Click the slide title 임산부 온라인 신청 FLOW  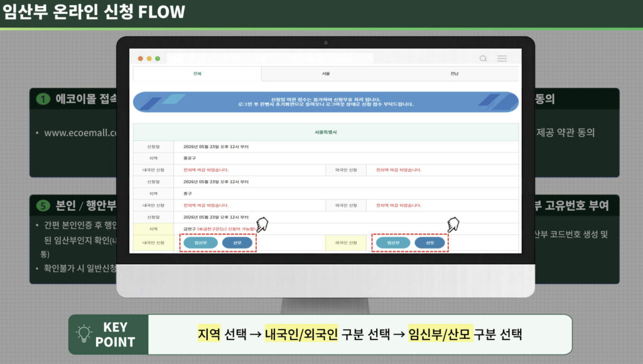94,12
